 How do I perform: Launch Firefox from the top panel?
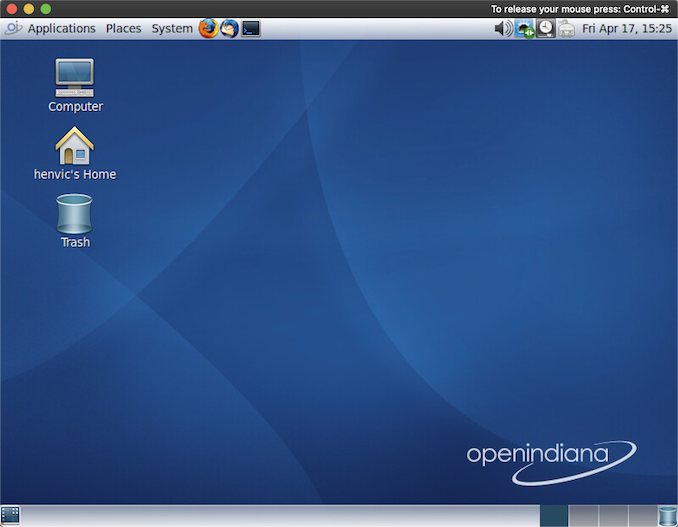tap(208, 29)
